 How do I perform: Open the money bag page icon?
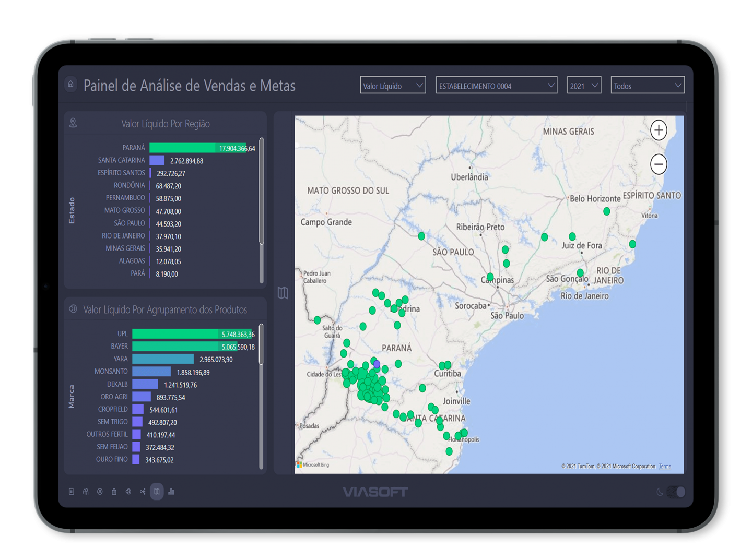point(114,492)
